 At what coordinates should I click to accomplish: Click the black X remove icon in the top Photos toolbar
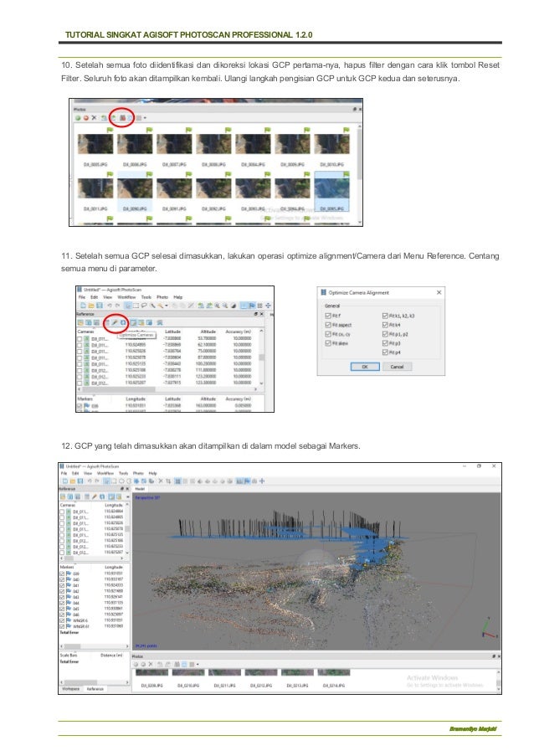point(94,118)
